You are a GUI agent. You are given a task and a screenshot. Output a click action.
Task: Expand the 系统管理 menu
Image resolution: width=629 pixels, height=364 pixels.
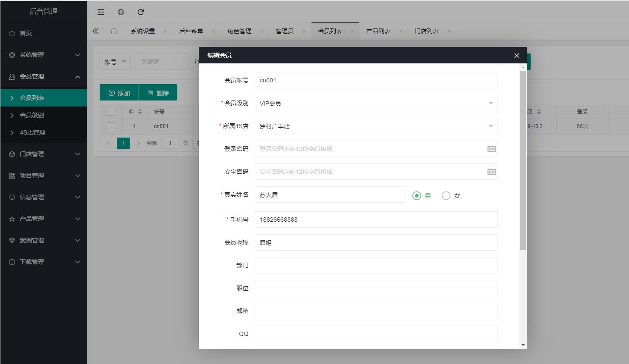pyautogui.click(x=78, y=55)
